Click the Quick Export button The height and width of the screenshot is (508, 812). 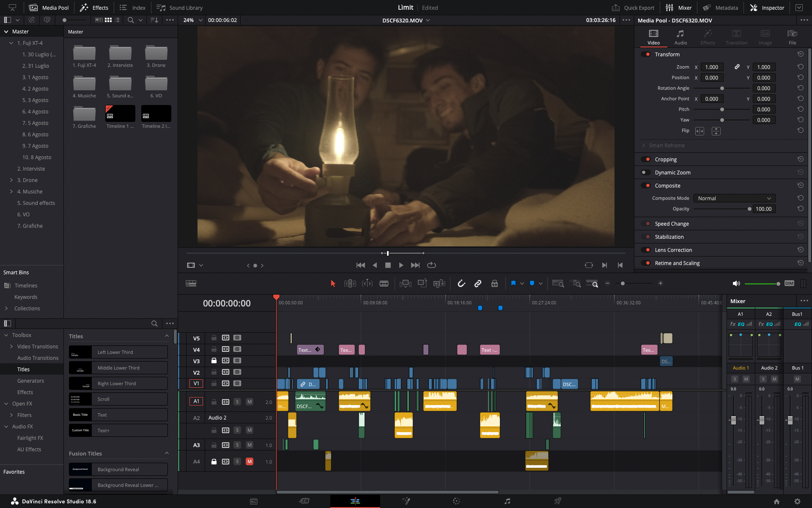tap(633, 8)
